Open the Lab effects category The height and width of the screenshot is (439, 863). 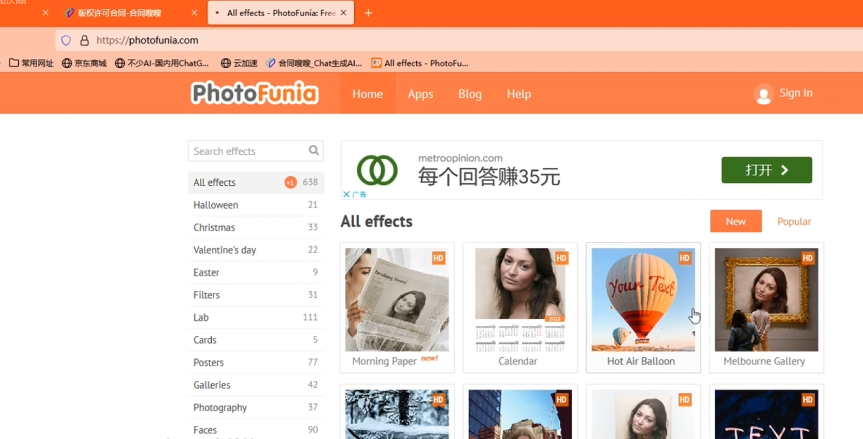point(201,317)
